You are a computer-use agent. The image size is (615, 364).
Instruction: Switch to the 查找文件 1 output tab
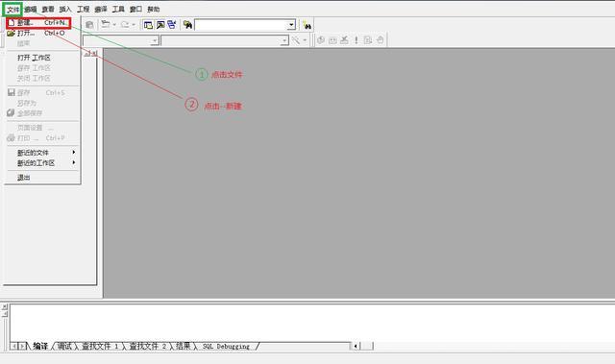click(100, 347)
